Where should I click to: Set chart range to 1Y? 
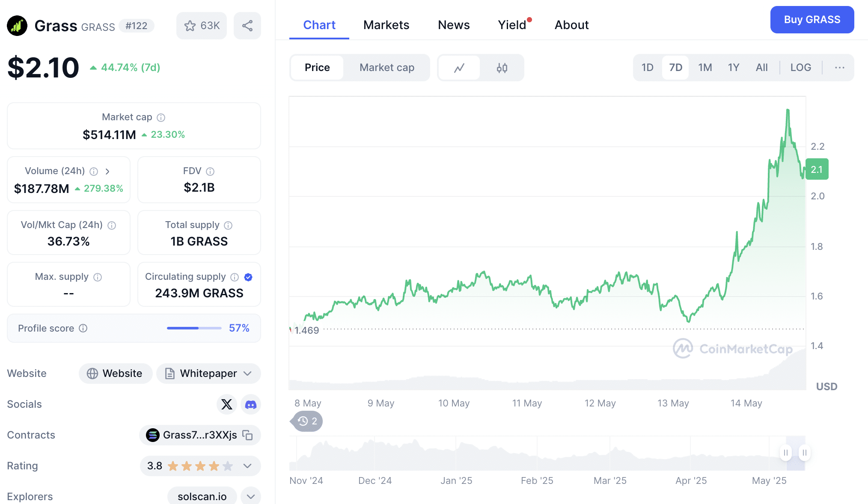[x=734, y=68]
